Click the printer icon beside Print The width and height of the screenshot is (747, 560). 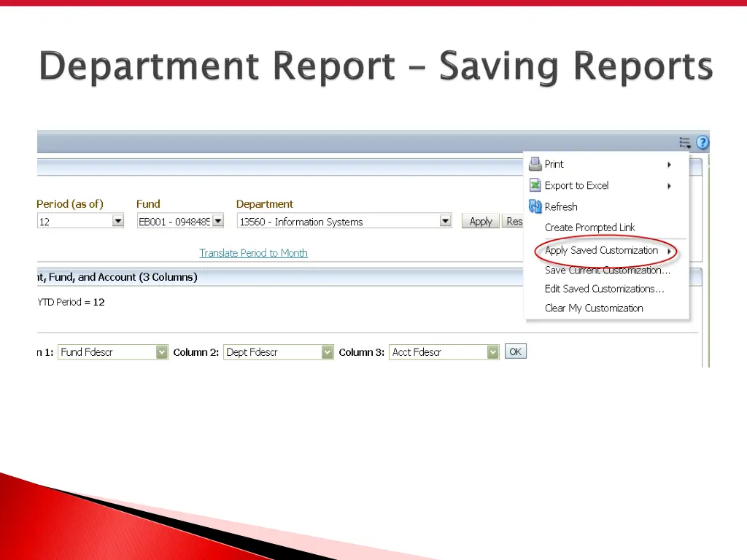(x=535, y=164)
